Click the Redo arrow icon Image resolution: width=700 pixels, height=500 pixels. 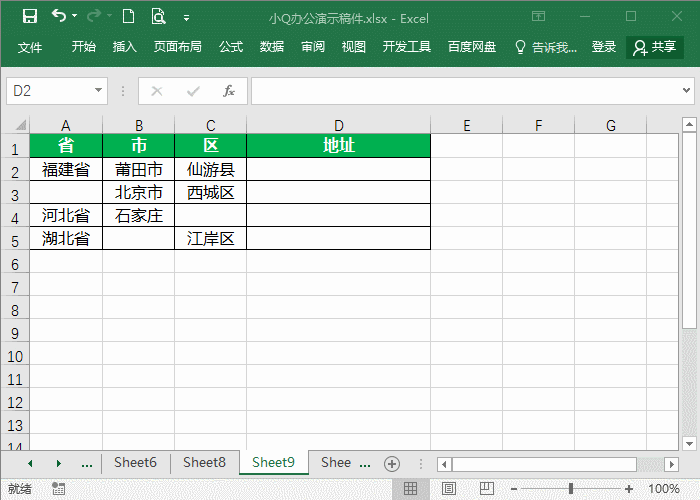(94, 16)
